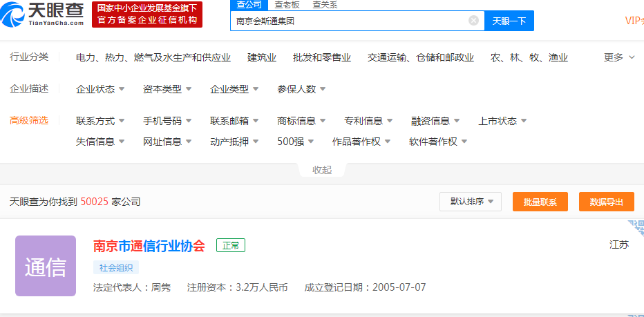Filter by 建筑业 industry
644x317 pixels.
(262, 57)
